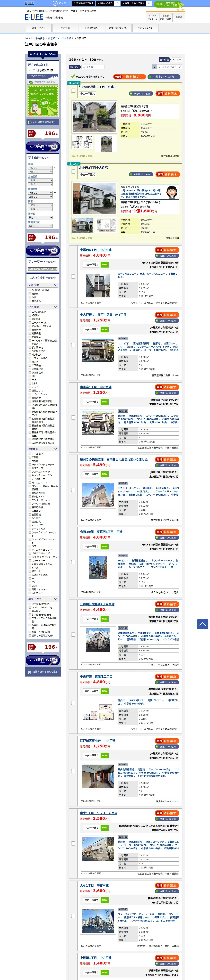Jump to 最後のページ
Image resolution: width=210 pixels, height=980 pixels.
pos(172,67)
